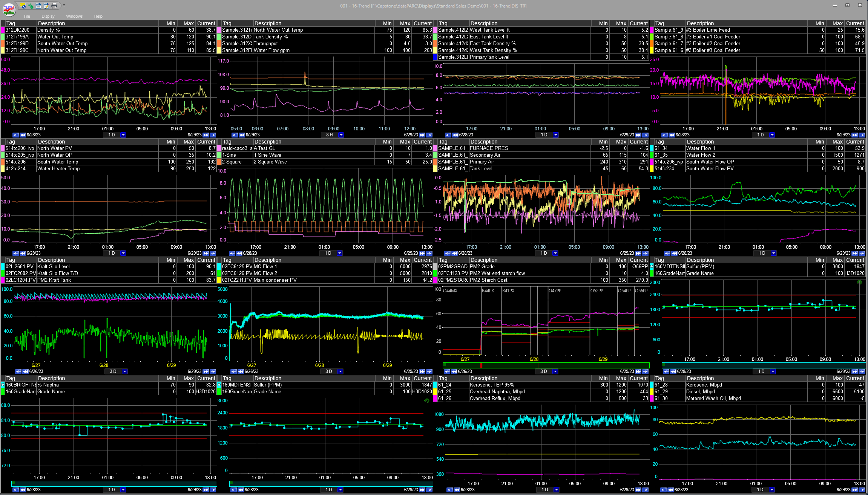Select the 312Ti199A Water Out Temp row
Viewport: 868px width, 495px height.
[x=109, y=37]
